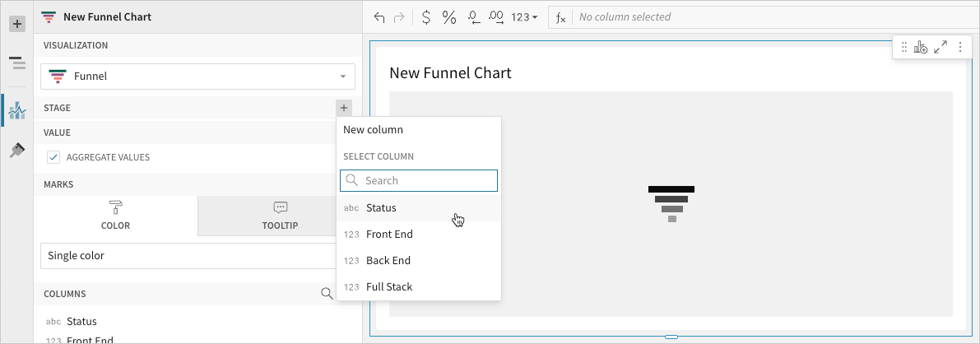Open the Funnel visualization type dropdown
Screen dimensions: 980x344
click(197, 77)
